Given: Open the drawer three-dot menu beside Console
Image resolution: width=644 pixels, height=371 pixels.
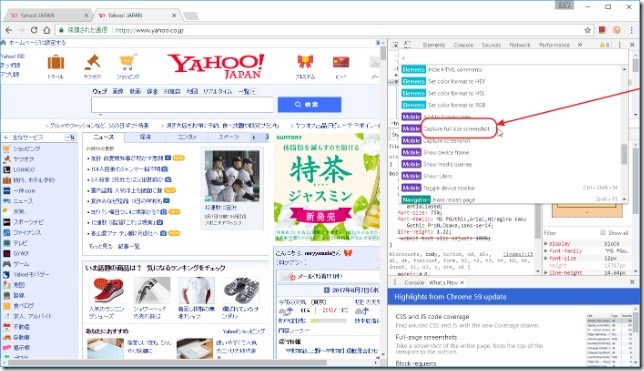Looking at the screenshot, I should click(395, 282).
